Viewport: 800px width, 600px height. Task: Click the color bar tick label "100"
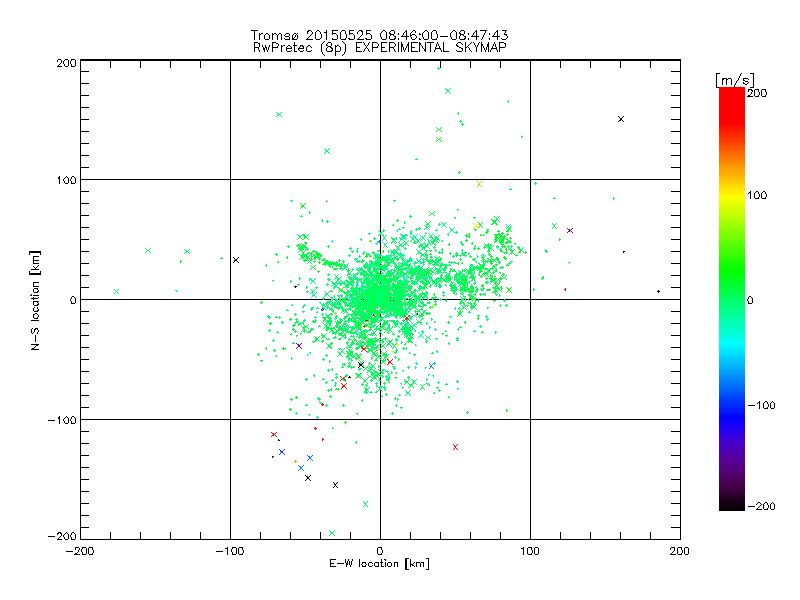(x=757, y=195)
